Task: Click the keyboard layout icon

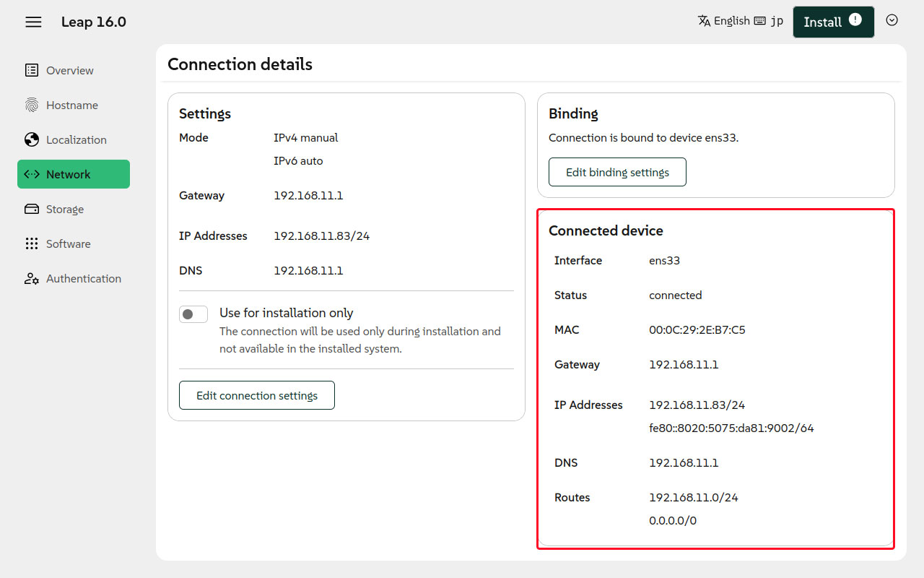Action: coord(759,21)
